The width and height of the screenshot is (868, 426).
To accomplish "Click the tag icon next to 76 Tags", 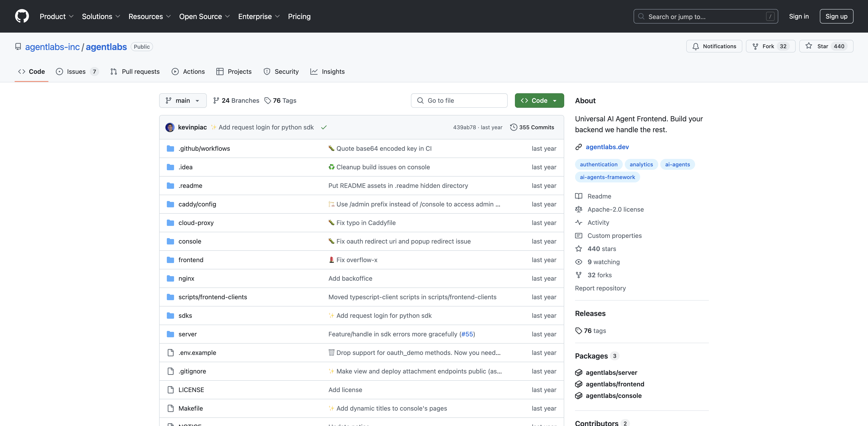I will [x=267, y=101].
